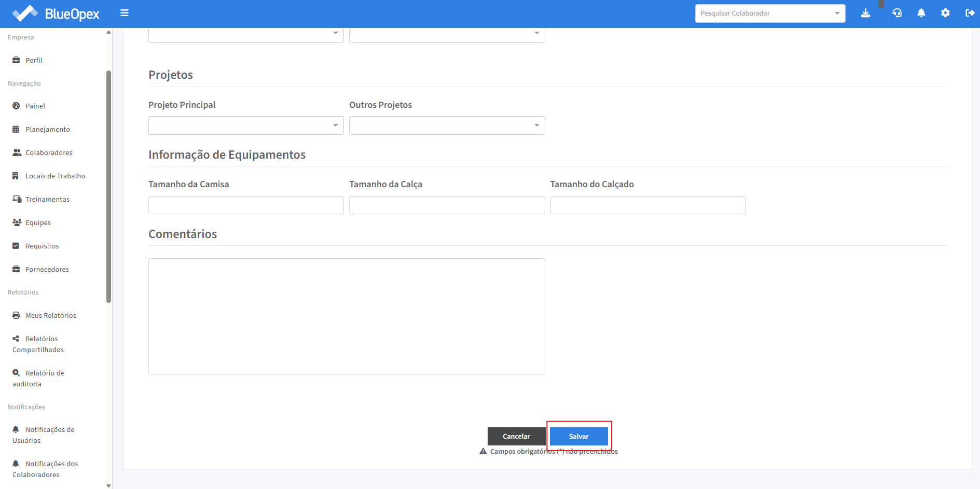This screenshot has height=489, width=980.
Task: Click the sidebar scrollbar thumb
Action: [x=108, y=187]
